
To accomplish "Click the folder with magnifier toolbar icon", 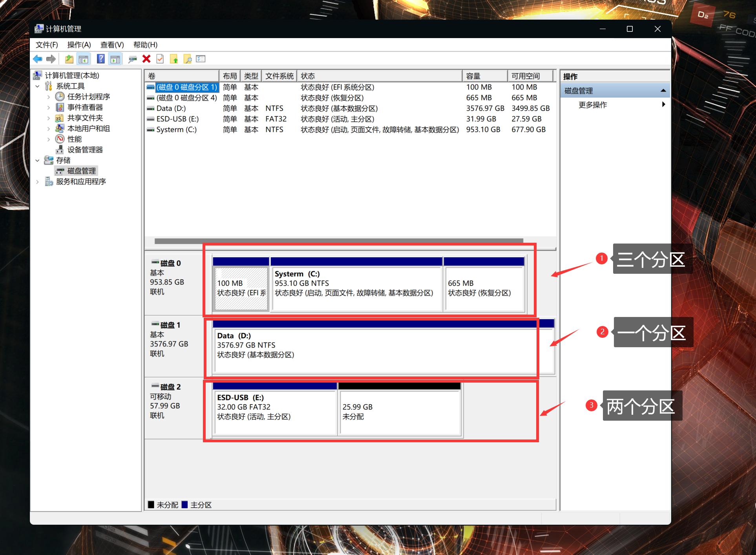I will tap(188, 59).
